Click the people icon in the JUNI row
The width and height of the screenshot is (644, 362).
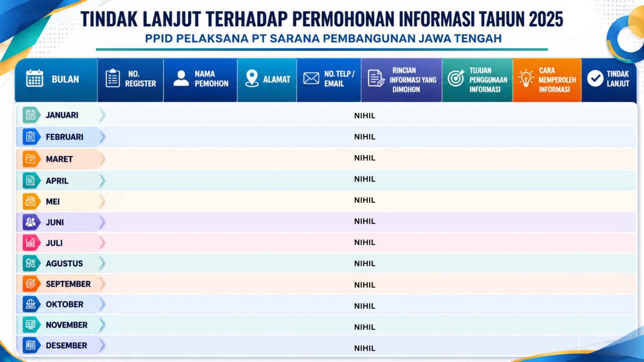pyautogui.click(x=30, y=222)
